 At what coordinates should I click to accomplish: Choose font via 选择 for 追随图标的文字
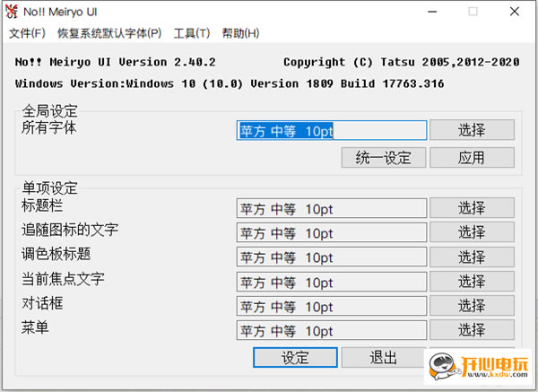coord(472,232)
